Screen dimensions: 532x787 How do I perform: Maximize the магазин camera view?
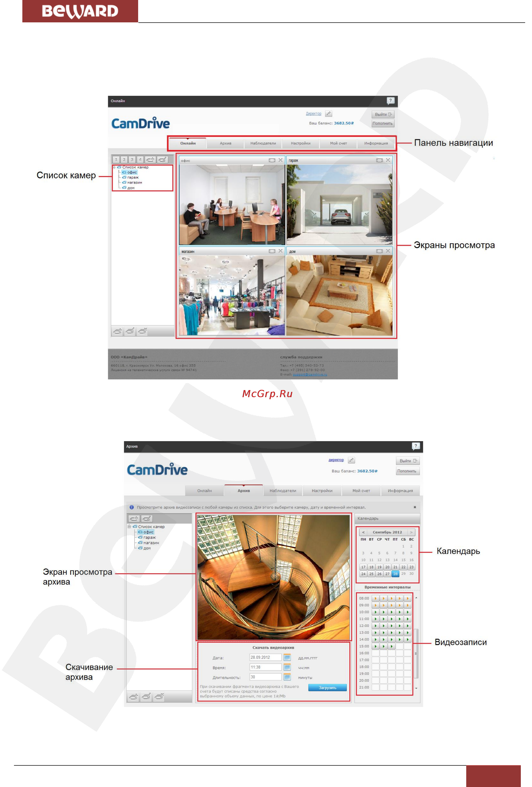[272, 251]
